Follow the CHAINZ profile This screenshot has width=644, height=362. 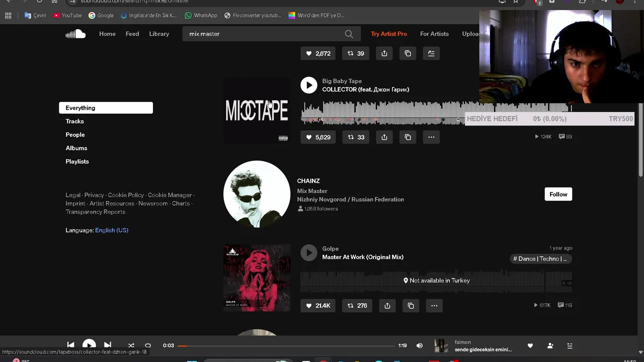click(x=558, y=195)
